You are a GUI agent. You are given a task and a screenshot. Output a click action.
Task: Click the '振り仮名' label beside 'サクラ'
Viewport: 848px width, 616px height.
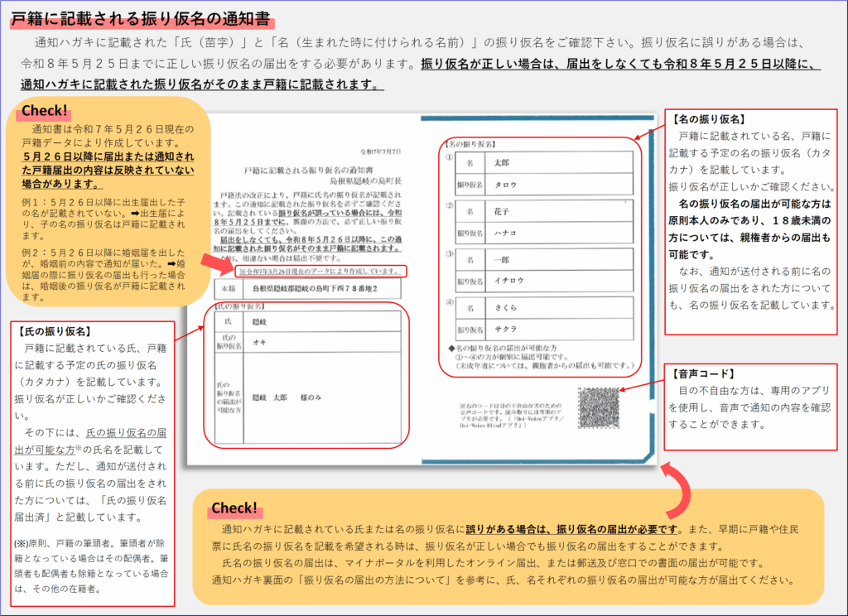470,329
